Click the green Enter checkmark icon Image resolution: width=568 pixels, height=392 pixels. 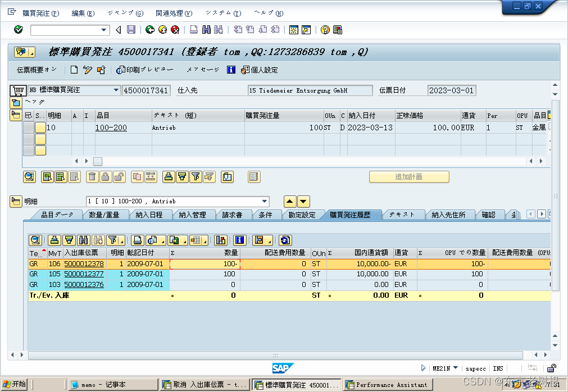tap(19, 30)
